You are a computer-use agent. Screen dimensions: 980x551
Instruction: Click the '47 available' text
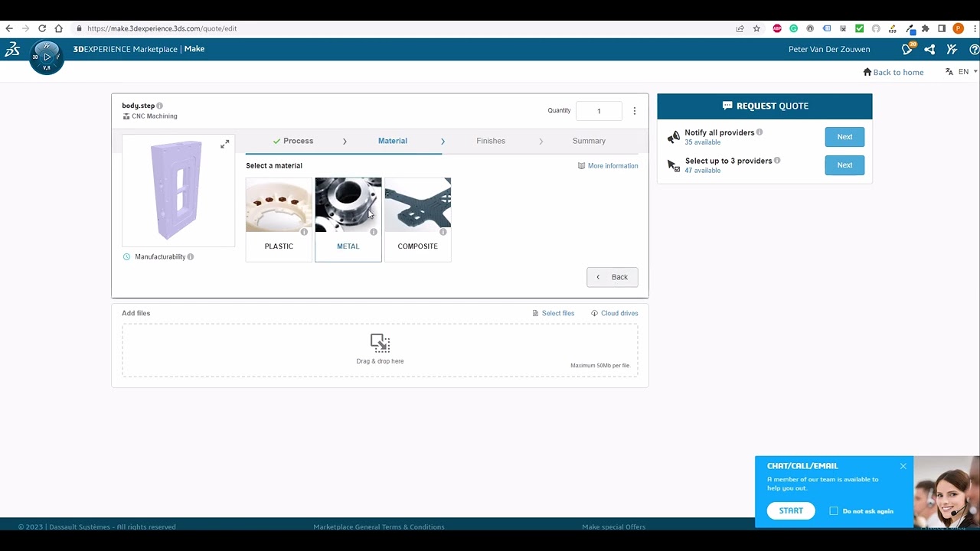click(703, 171)
